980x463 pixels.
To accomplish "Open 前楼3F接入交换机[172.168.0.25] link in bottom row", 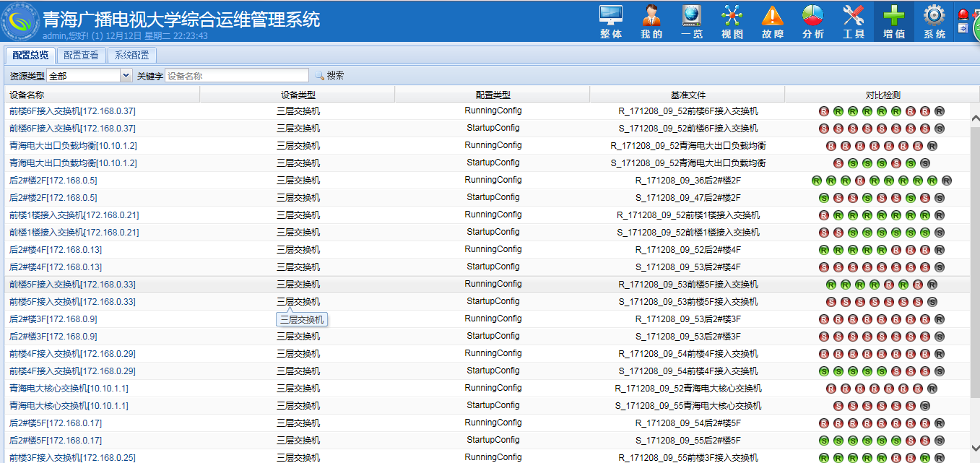I will coord(72,458).
